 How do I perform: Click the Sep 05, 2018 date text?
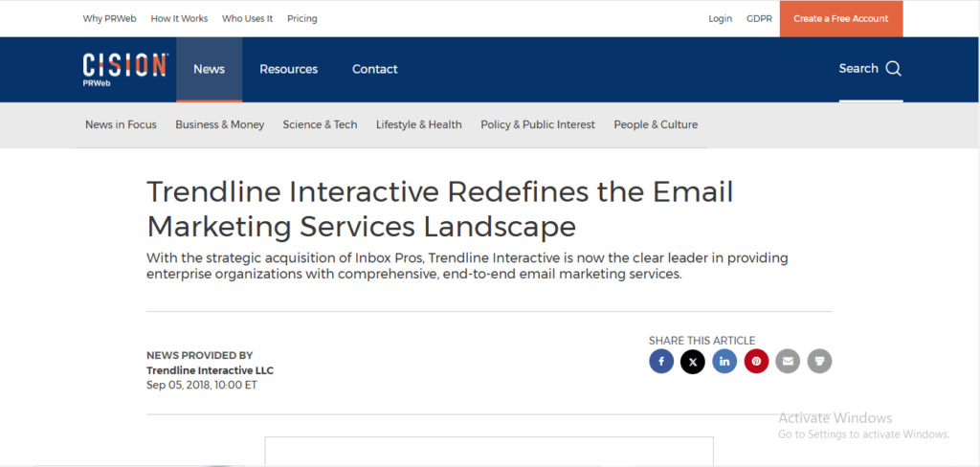click(x=202, y=385)
